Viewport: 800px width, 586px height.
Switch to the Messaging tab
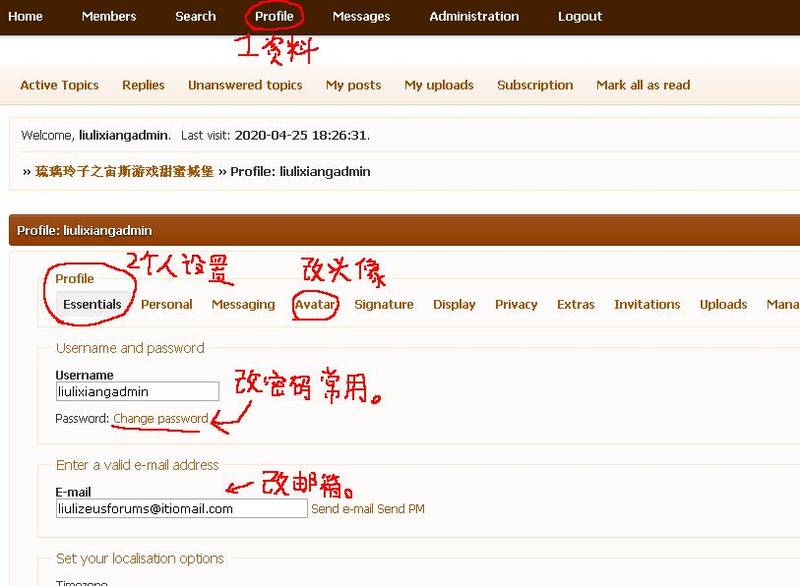(x=243, y=304)
